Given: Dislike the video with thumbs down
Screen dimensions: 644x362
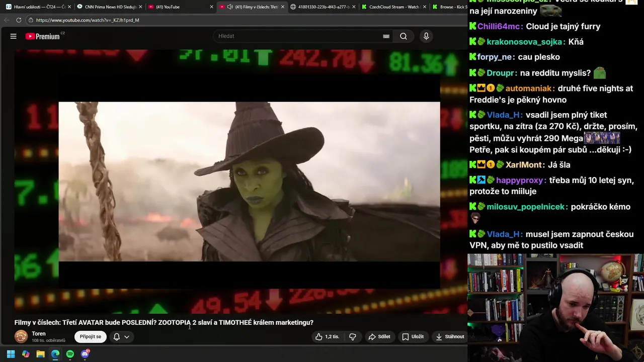Looking at the screenshot, I should [353, 337].
